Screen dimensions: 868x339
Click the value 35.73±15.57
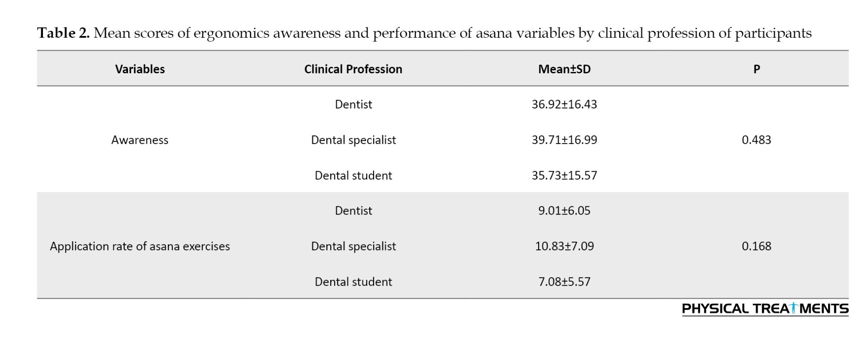[x=564, y=176]
